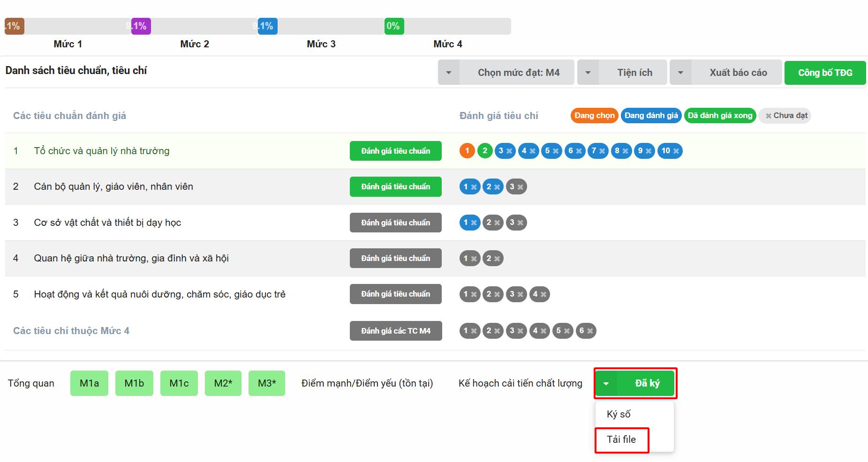Image resolution: width=868 pixels, height=462 pixels.
Task: Select 'Ký số' menu option
Action: pyautogui.click(x=619, y=414)
